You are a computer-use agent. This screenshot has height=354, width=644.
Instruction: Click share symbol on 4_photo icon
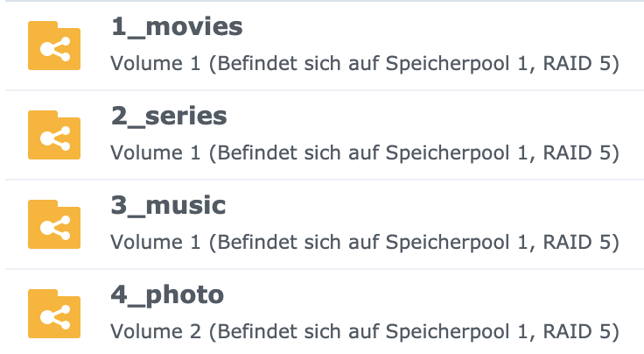55,317
